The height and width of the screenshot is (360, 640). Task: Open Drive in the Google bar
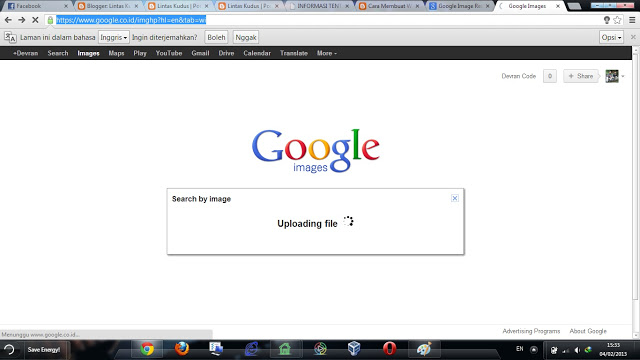(226, 53)
